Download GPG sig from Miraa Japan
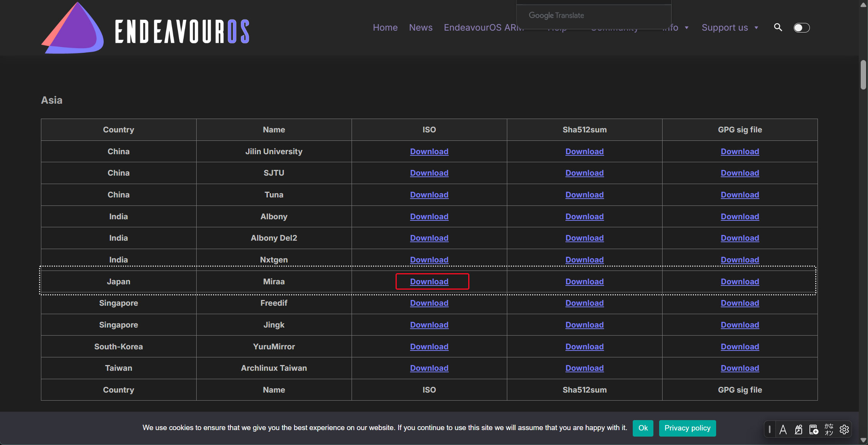Screen dimensions: 868x445 (x=740, y=282)
